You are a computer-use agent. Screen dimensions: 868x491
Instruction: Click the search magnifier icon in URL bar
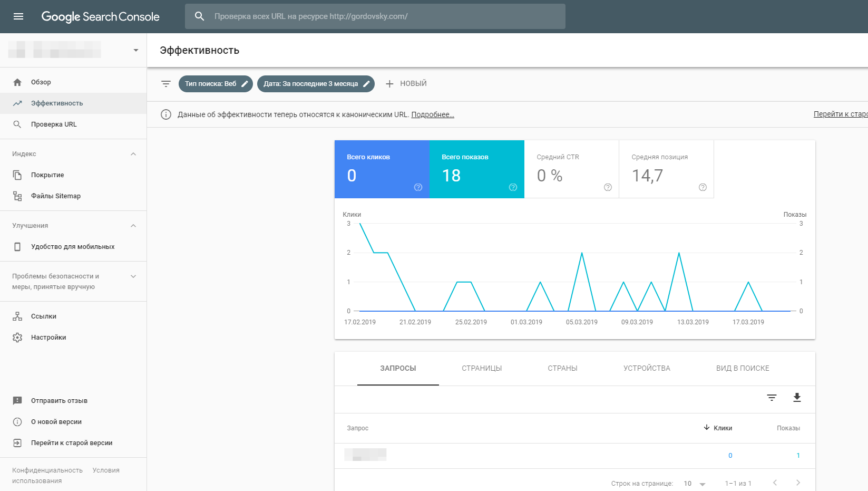click(x=199, y=16)
